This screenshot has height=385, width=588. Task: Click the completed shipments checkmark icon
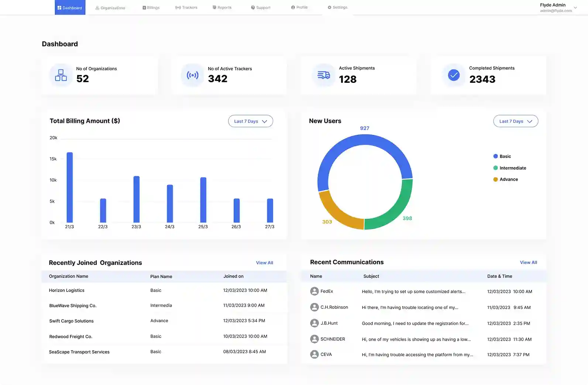pyautogui.click(x=454, y=75)
